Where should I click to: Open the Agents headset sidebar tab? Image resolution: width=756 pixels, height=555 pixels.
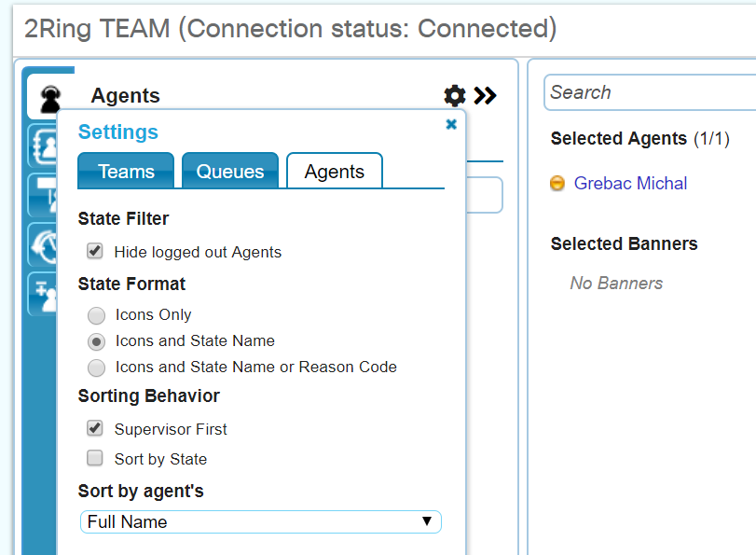(49, 95)
